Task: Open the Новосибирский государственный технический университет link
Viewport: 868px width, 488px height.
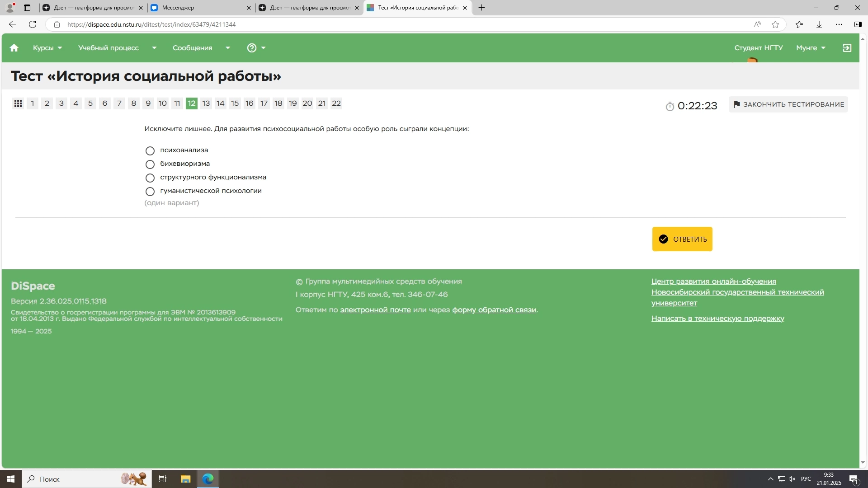Action: [x=738, y=298]
